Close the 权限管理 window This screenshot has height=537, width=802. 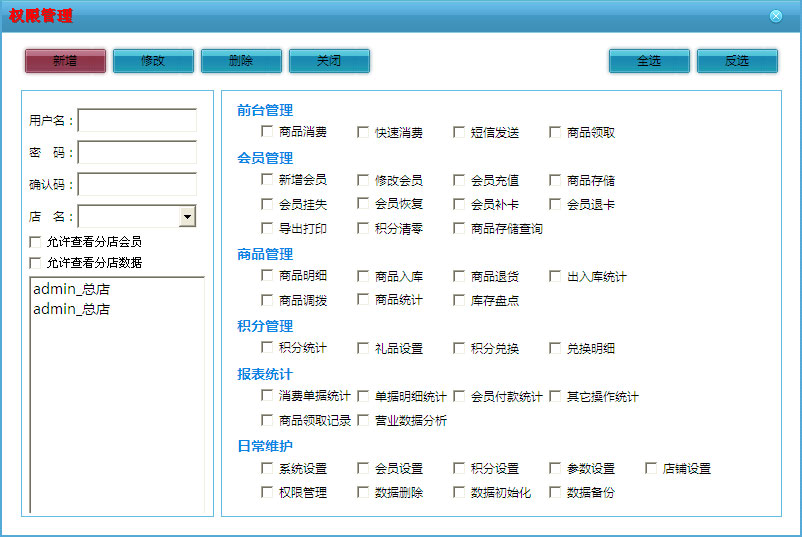tap(776, 16)
